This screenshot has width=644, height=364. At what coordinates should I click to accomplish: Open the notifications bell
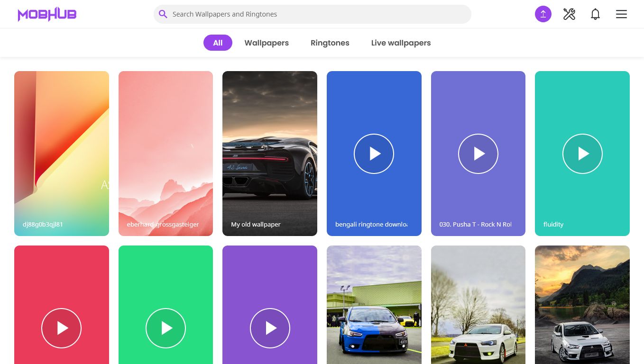click(x=595, y=14)
